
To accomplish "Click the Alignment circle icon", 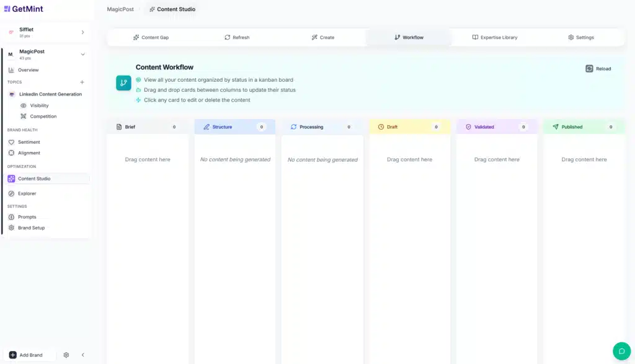I will (x=11, y=153).
